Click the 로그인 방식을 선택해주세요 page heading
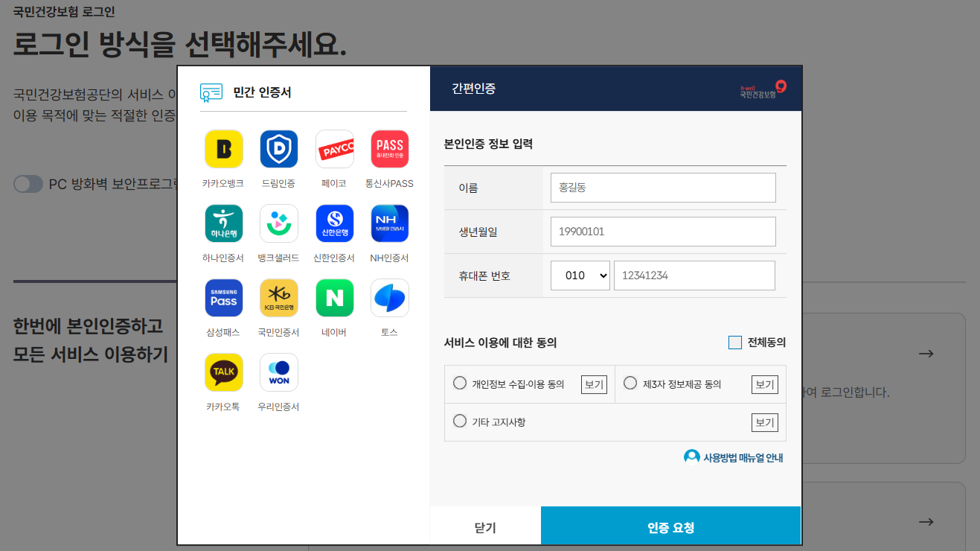The image size is (980, 551). click(x=180, y=45)
